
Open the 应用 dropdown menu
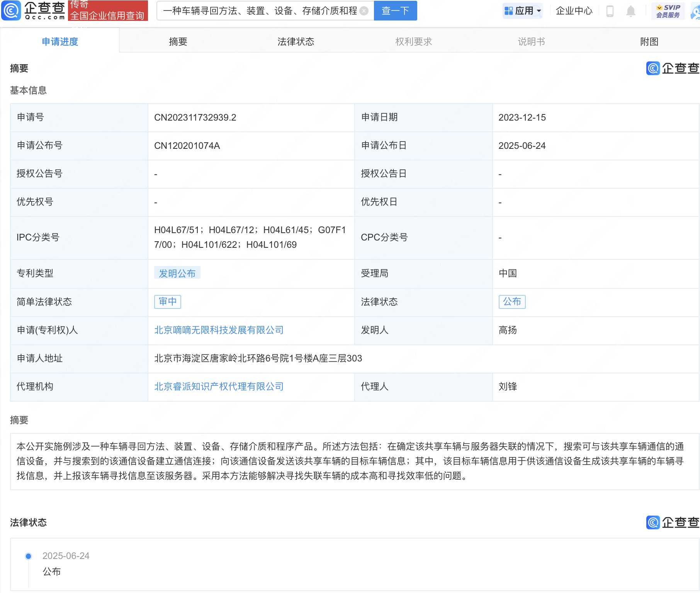523,11
